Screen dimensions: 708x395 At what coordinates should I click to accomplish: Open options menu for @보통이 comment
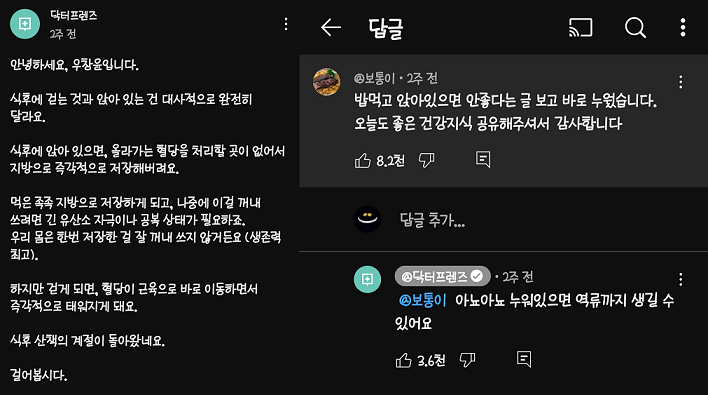click(x=680, y=82)
